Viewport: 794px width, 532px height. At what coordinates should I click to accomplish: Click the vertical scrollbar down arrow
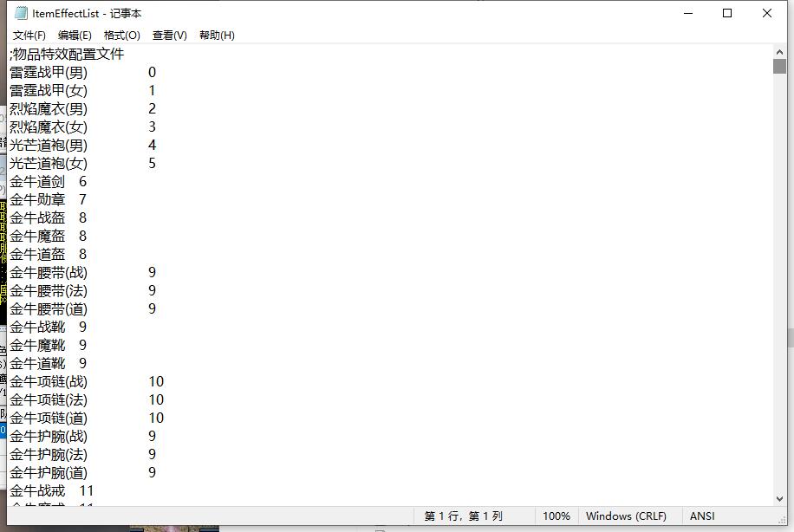779,498
